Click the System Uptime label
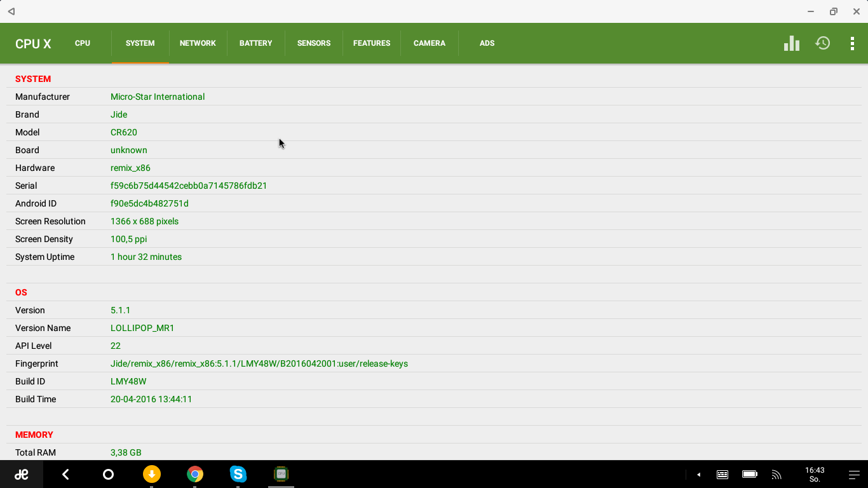The height and width of the screenshot is (488, 868). (44, 257)
